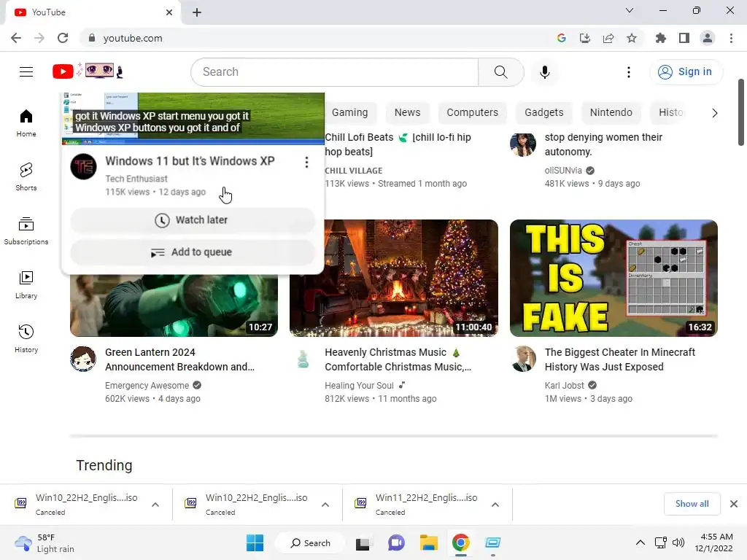Open the Windows 11 but It's Windows XP title
The height and width of the screenshot is (560, 747).
pos(190,161)
